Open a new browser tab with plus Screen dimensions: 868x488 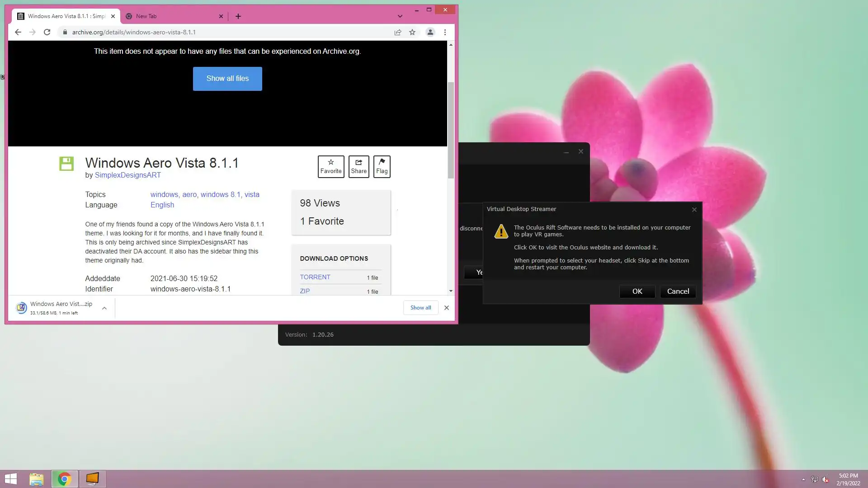(238, 16)
